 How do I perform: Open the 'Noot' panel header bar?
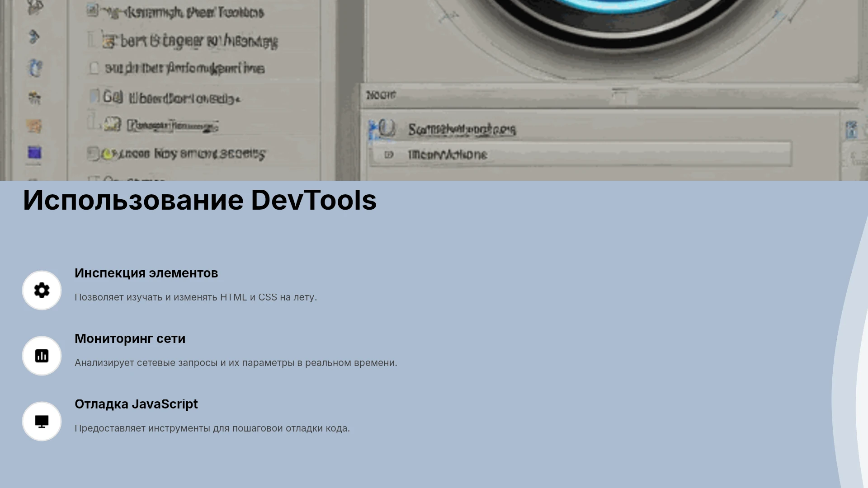[610, 95]
